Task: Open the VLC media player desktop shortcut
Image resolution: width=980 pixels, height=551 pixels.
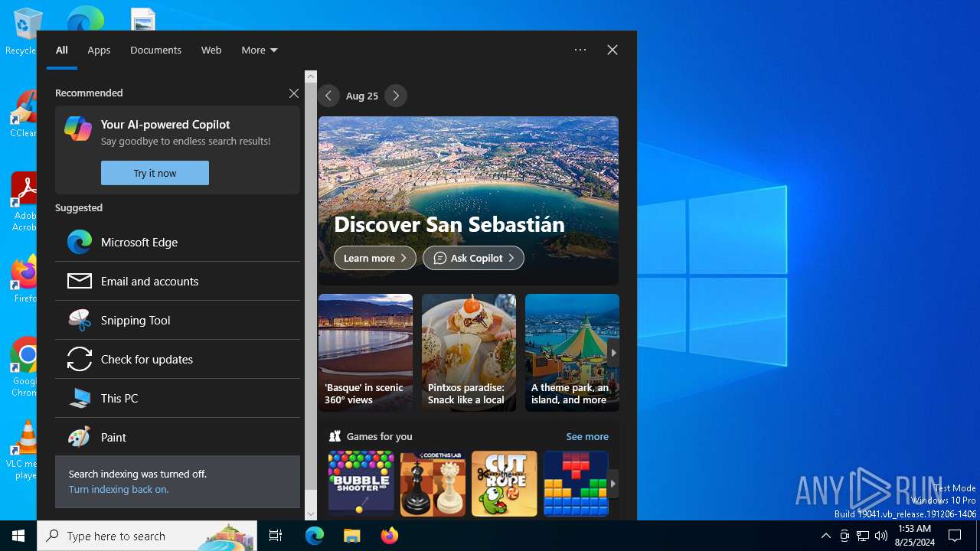Action: tap(23, 450)
